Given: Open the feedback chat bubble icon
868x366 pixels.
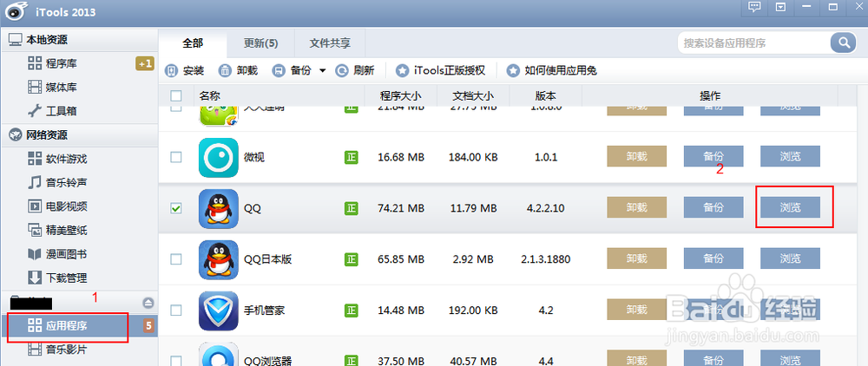Looking at the screenshot, I should tap(754, 7).
